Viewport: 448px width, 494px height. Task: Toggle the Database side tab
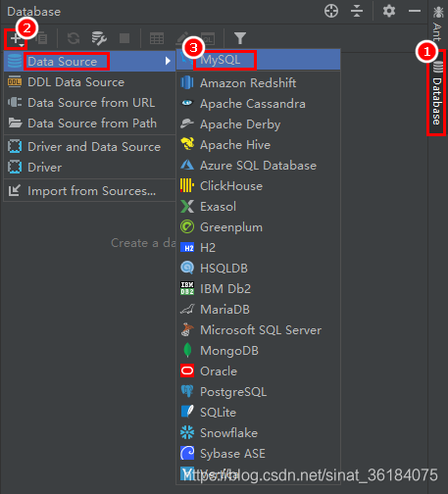(437, 93)
